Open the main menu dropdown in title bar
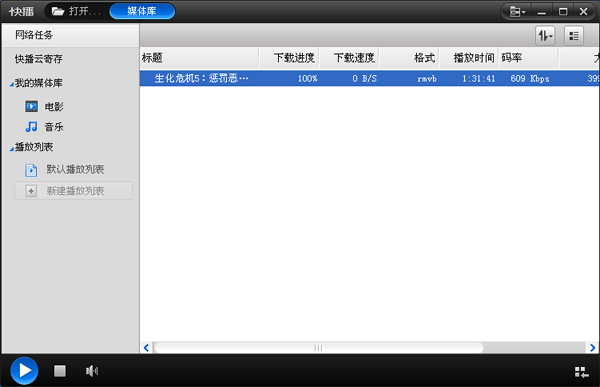Viewport: 600px width, 387px height. (518, 12)
